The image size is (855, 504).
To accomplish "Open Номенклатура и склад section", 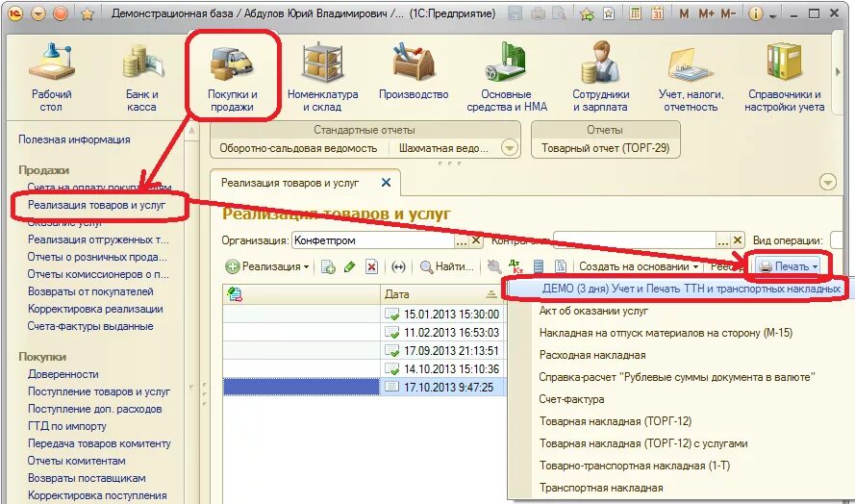I will tap(323, 76).
